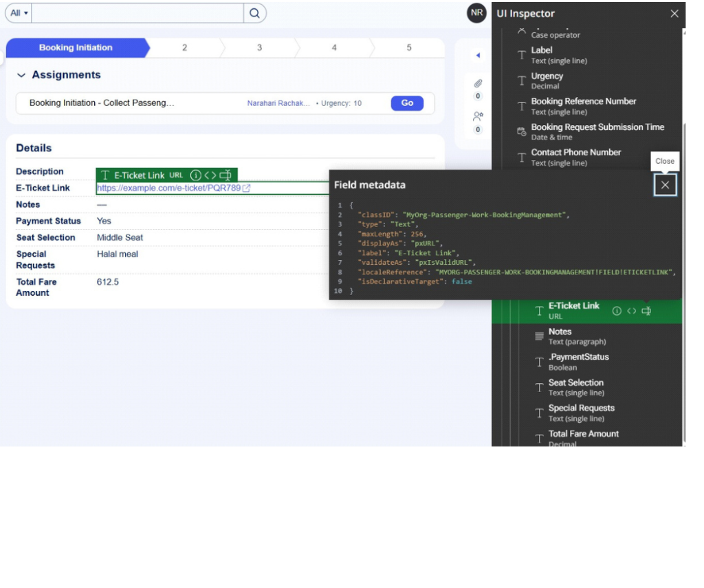Viewport: 704px width, 588px height.
Task: Select stage 3 in the progress bar
Action: point(259,47)
